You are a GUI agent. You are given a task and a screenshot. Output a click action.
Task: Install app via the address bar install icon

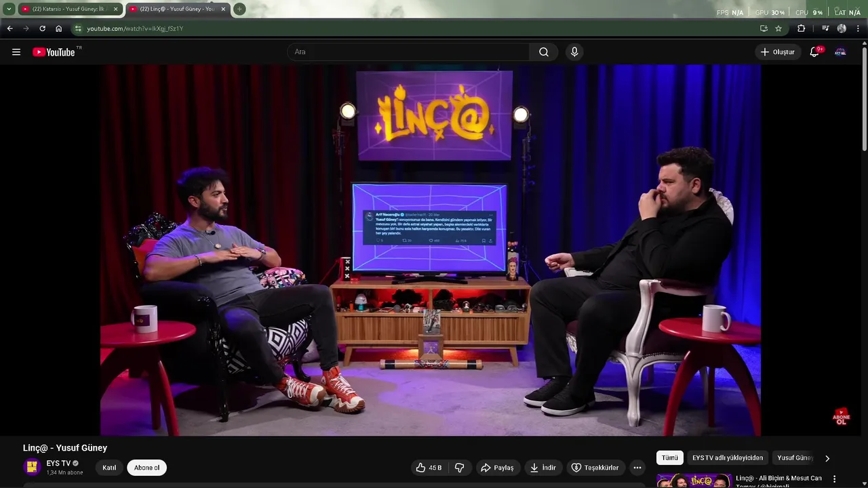(764, 28)
